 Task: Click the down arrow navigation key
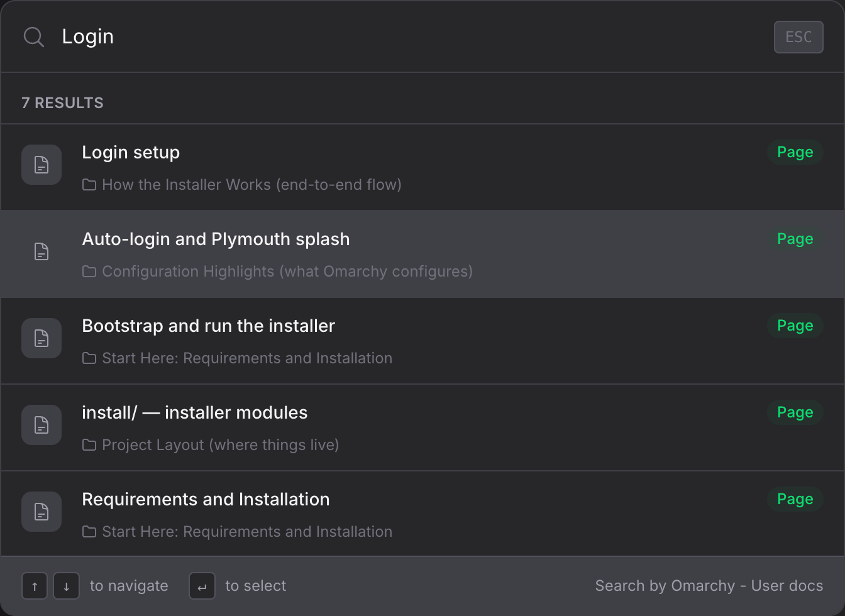click(x=66, y=586)
